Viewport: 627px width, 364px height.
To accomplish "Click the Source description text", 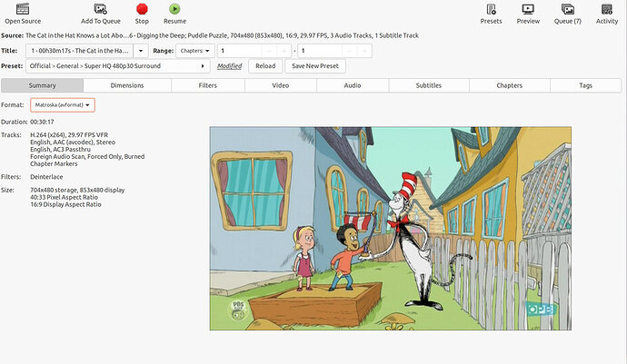I will tap(222, 35).
